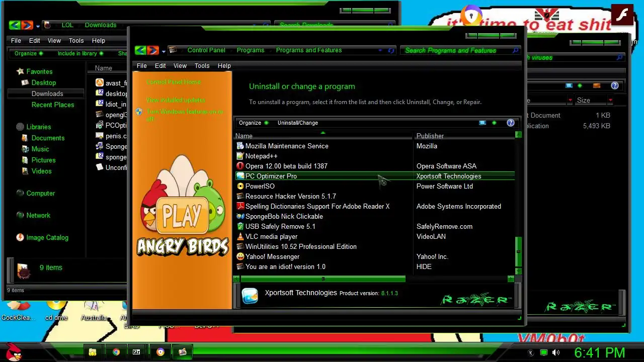Click Turn Windows features on or off
The image size is (644, 362).
click(184, 115)
